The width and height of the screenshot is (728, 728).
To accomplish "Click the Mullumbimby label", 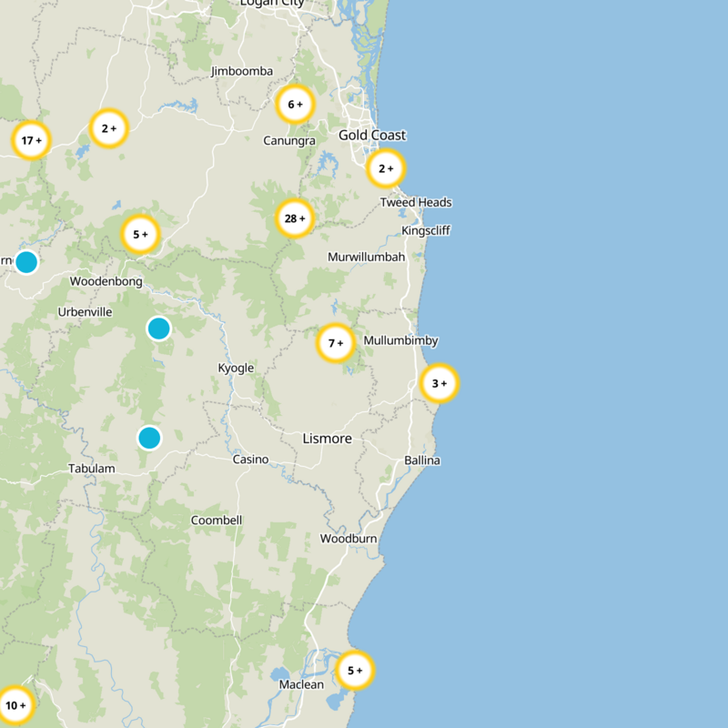I will [x=400, y=340].
